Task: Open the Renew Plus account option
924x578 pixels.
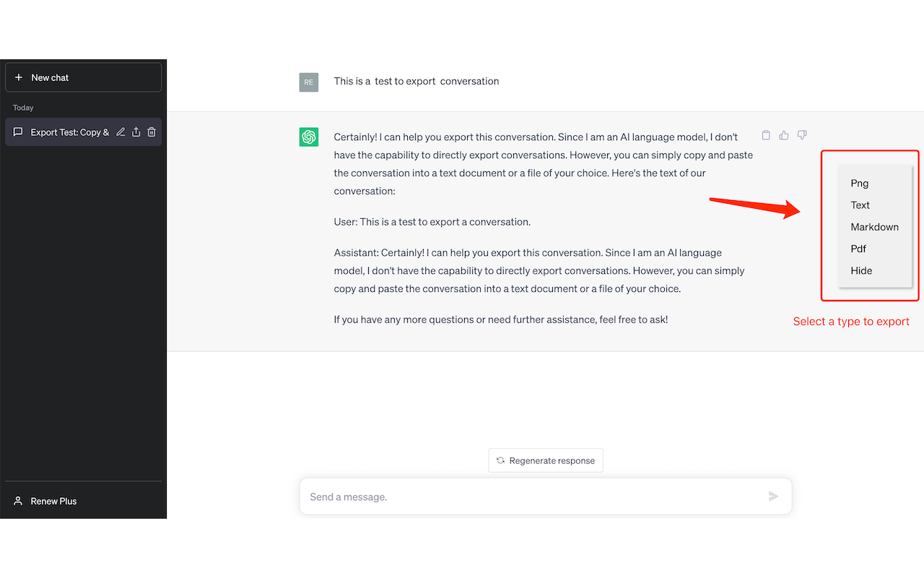Action: (x=53, y=501)
